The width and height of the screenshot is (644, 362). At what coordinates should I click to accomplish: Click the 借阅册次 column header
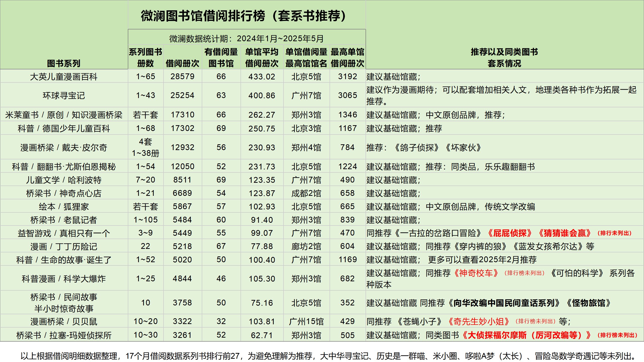click(182, 63)
